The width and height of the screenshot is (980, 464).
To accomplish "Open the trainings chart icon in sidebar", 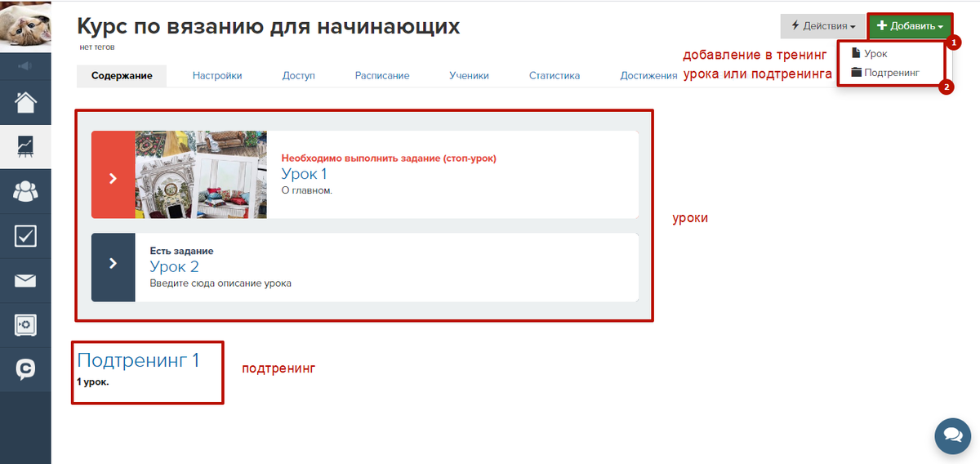I will coord(25,147).
